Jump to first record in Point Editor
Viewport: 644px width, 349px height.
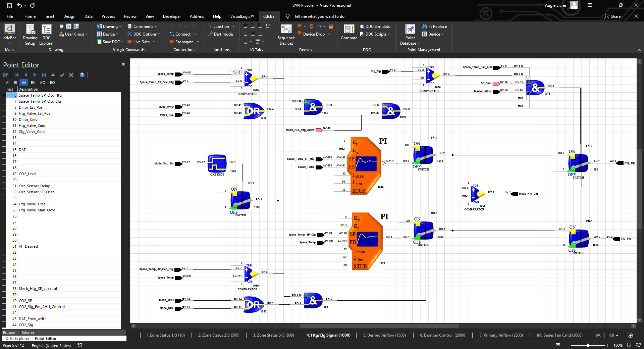pyautogui.click(x=16, y=75)
